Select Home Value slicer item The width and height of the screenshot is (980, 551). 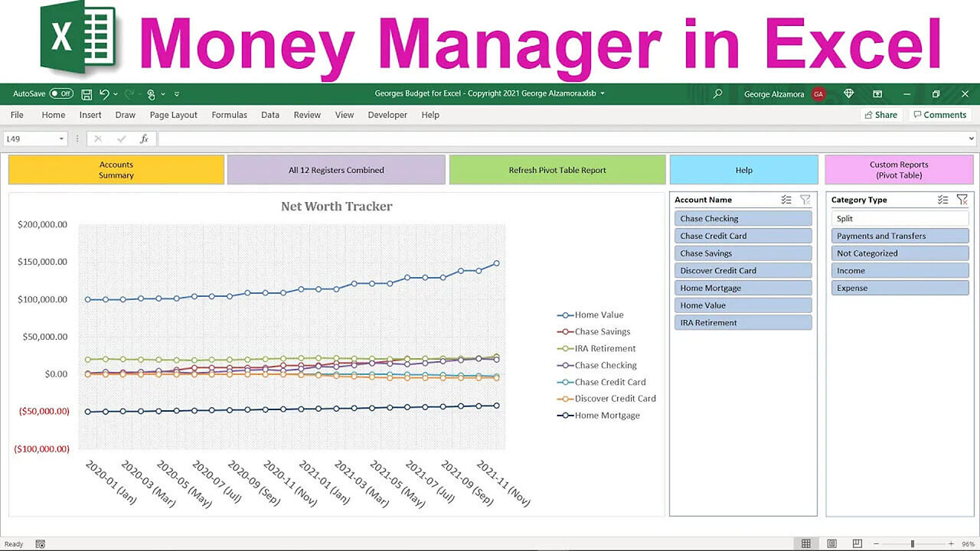pyautogui.click(x=743, y=305)
